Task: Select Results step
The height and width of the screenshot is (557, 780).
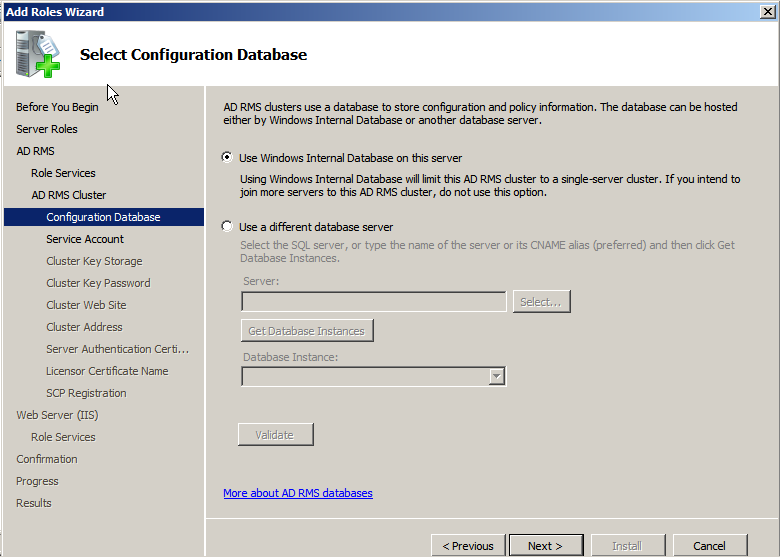Action: tap(34, 503)
